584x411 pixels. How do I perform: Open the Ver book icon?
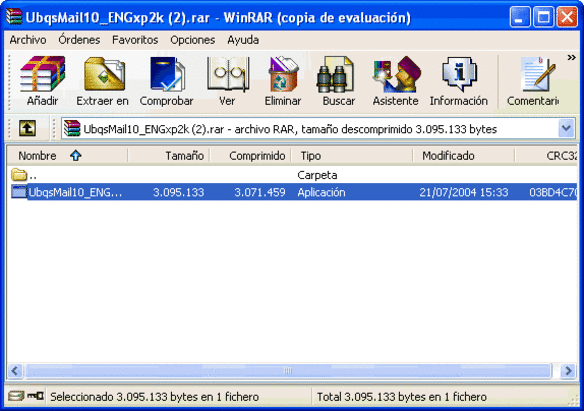(x=228, y=74)
